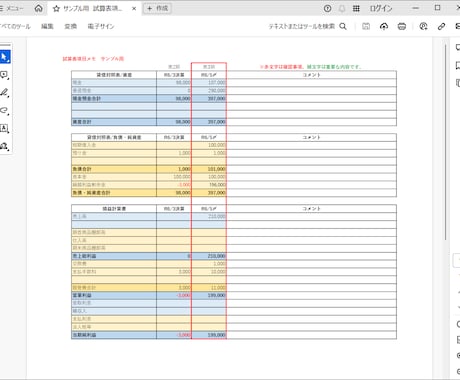Click the テキストまたはツールを検索 search field

pyautogui.click(x=302, y=26)
